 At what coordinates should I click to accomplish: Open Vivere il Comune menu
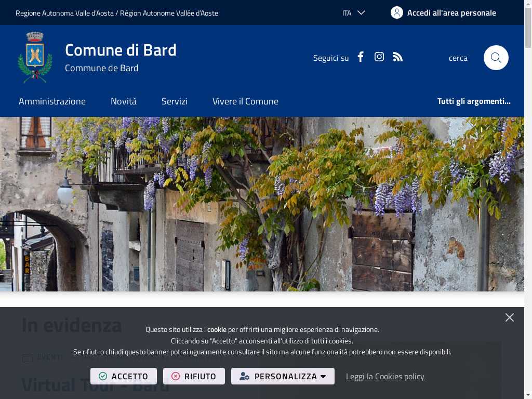[245, 101]
